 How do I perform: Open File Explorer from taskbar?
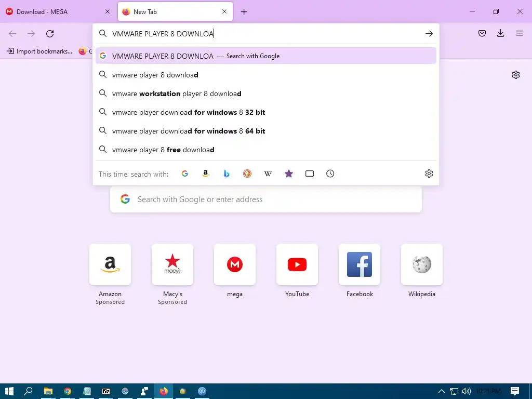coord(48,391)
